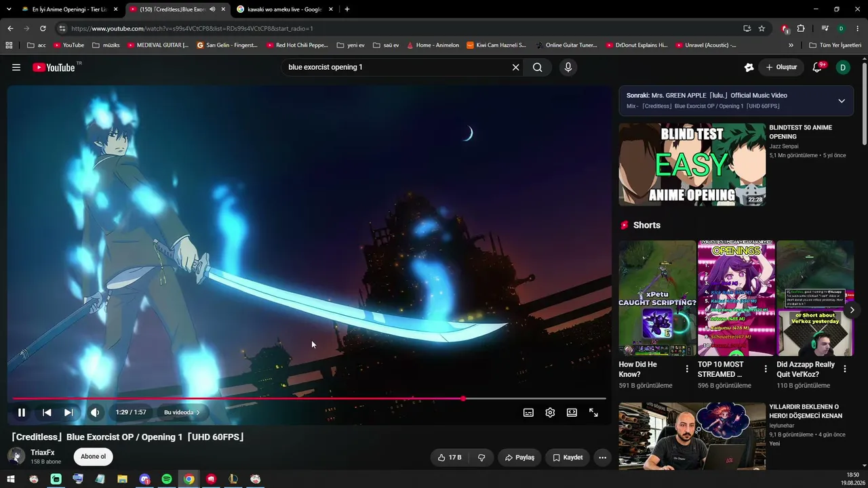Show next Shorts with right arrow
The height and width of the screenshot is (488, 868).
coord(852,310)
